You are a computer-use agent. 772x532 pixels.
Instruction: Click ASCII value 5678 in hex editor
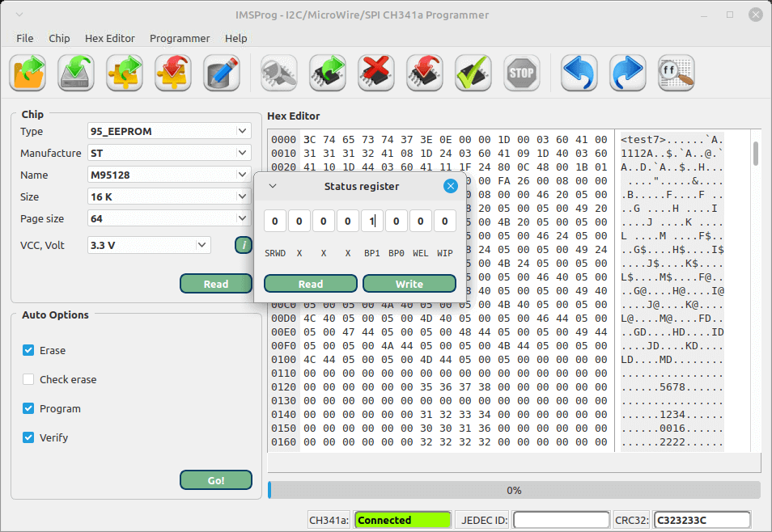tap(672, 386)
